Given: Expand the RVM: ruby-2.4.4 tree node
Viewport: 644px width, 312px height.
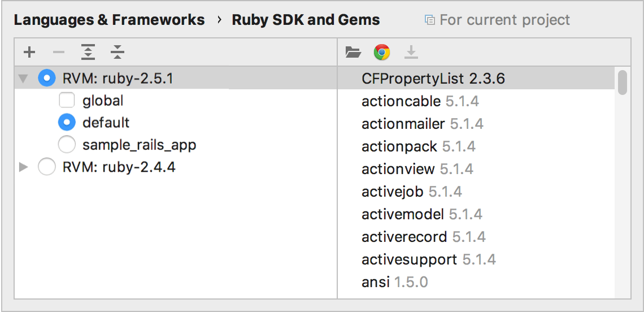Looking at the screenshot, I should pyautogui.click(x=23, y=167).
